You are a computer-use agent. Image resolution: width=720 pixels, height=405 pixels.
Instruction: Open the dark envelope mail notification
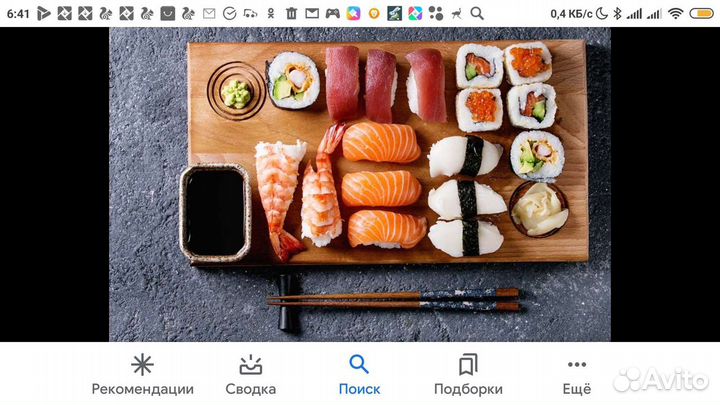pyautogui.click(x=312, y=14)
